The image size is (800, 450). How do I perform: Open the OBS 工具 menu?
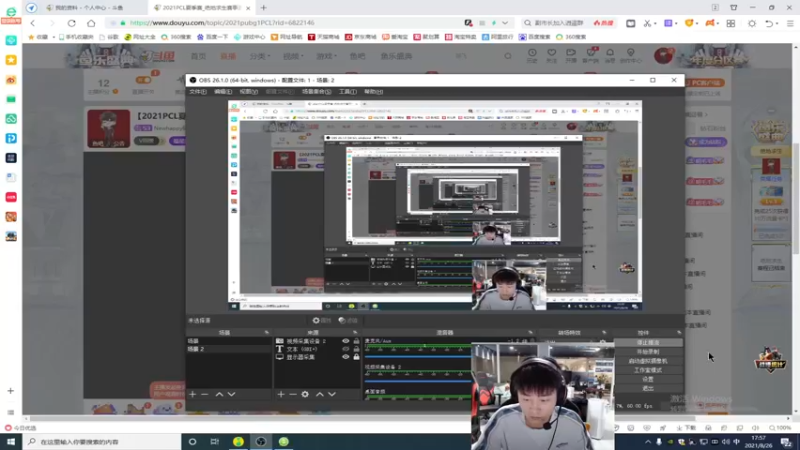[347, 92]
